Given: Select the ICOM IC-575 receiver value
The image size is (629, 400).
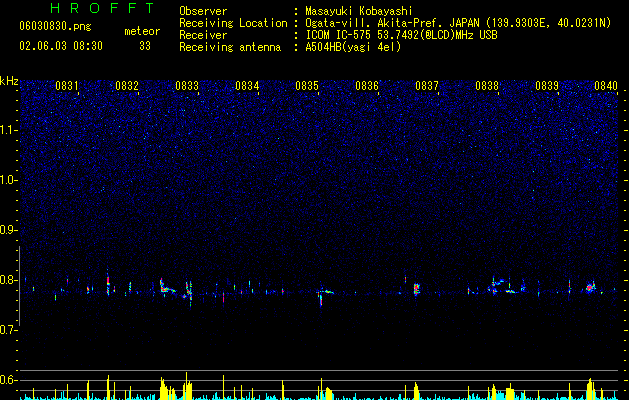Looking at the screenshot, I should pyautogui.click(x=401, y=35).
